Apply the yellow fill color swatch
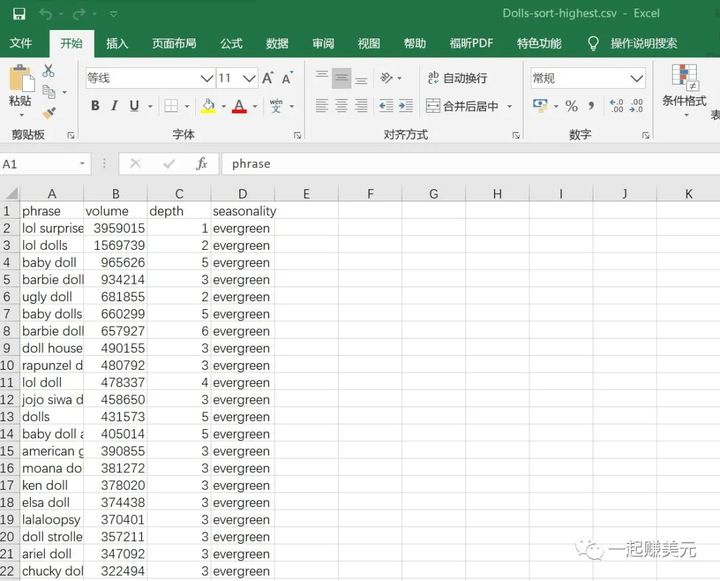This screenshot has width=720, height=581. point(208,106)
